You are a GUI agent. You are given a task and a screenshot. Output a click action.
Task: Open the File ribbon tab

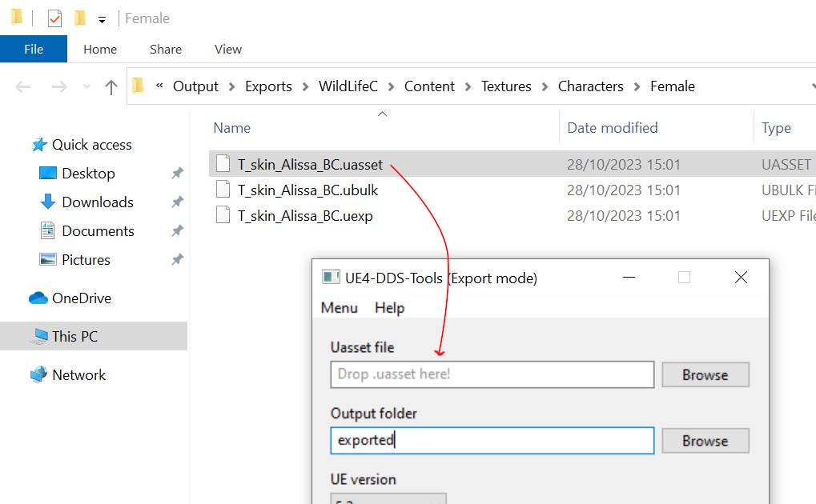pos(34,50)
